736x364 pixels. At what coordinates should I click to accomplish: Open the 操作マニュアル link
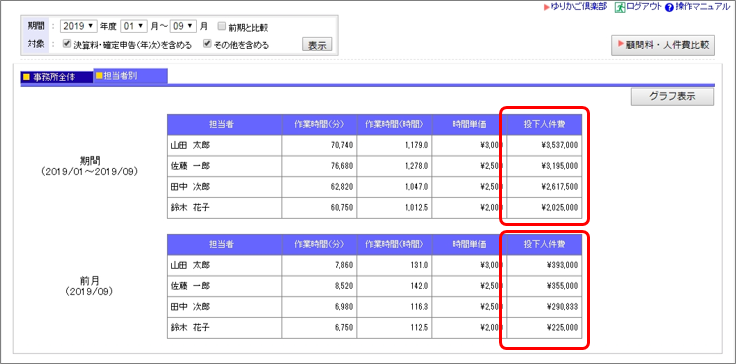pyautogui.click(x=703, y=7)
